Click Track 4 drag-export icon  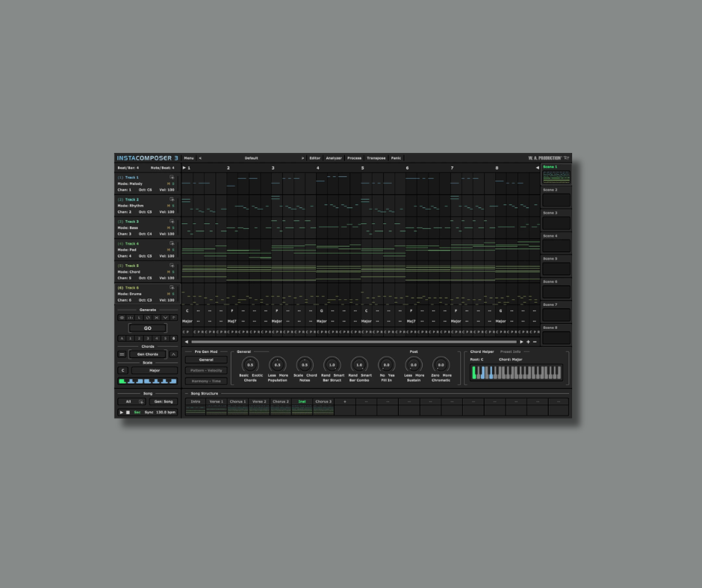[172, 243]
